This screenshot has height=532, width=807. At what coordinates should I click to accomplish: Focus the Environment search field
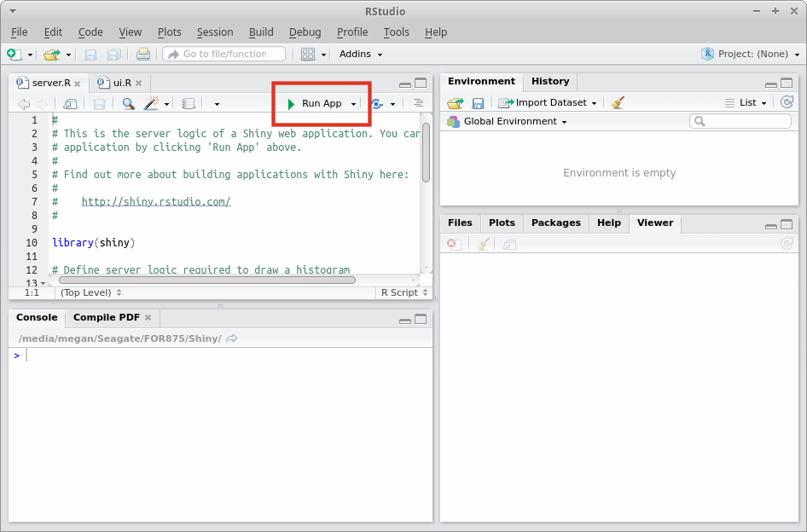[740, 121]
